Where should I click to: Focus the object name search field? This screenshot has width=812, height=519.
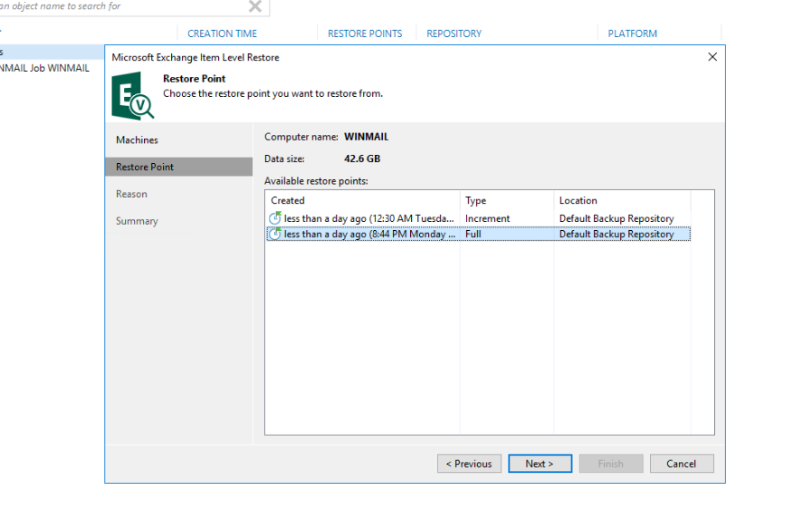[x=118, y=7]
